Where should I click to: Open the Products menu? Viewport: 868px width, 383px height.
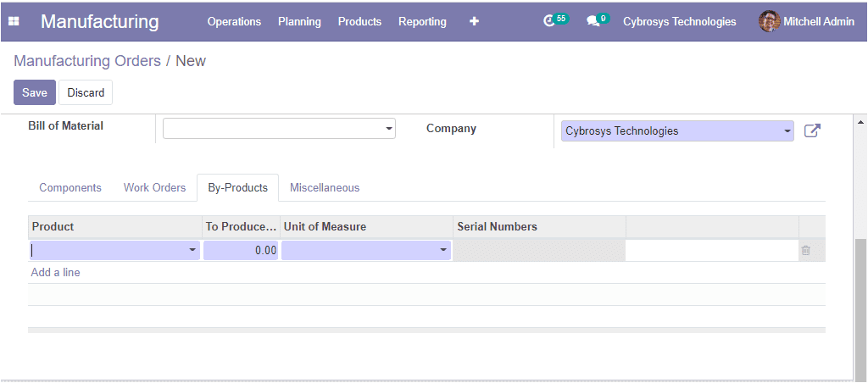359,21
